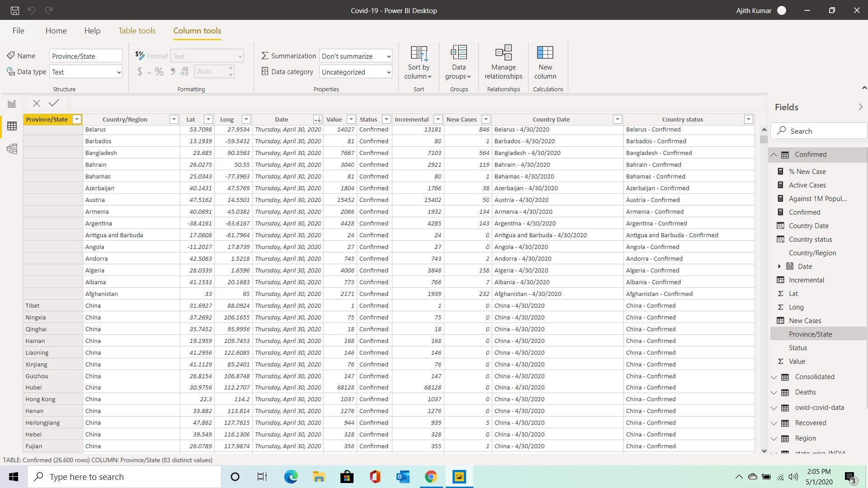Switch to the Help tab
Screen dimensions: 868x488
coord(92,30)
